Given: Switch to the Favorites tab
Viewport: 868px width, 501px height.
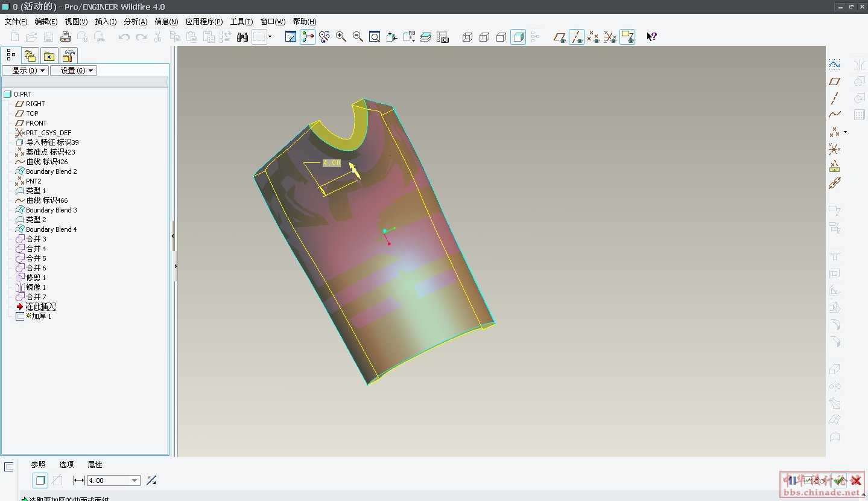Looking at the screenshot, I should (x=49, y=56).
